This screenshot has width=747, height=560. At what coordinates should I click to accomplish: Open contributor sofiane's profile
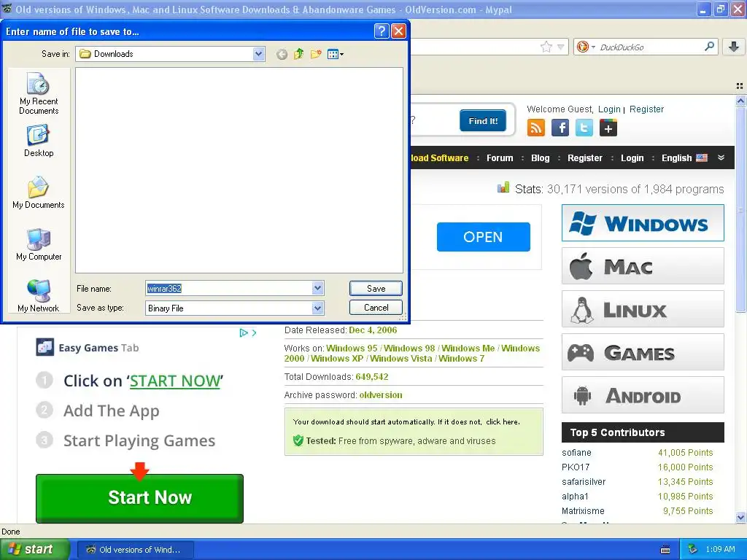click(576, 452)
